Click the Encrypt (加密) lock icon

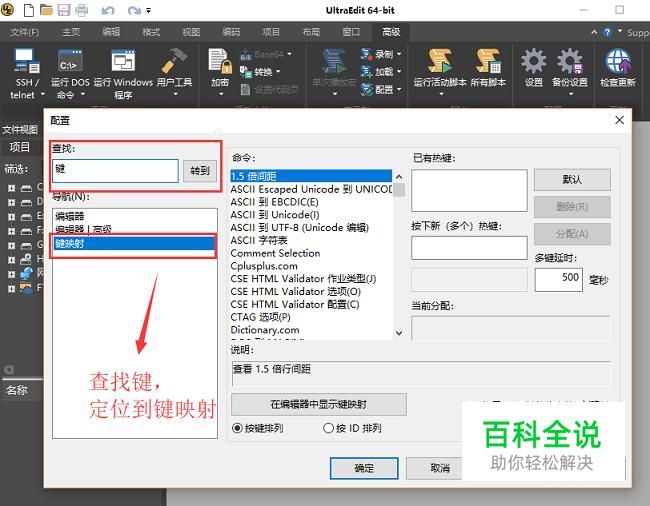[220, 61]
